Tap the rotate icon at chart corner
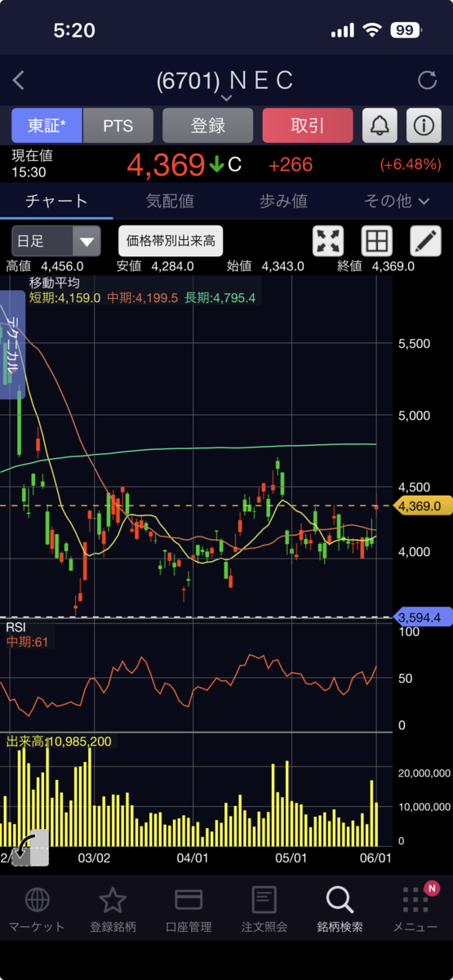Screen dimensions: 453x980 point(29,847)
